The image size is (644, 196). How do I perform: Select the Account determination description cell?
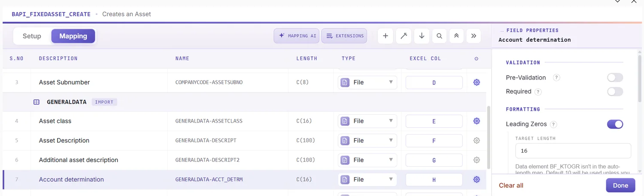[71, 180]
